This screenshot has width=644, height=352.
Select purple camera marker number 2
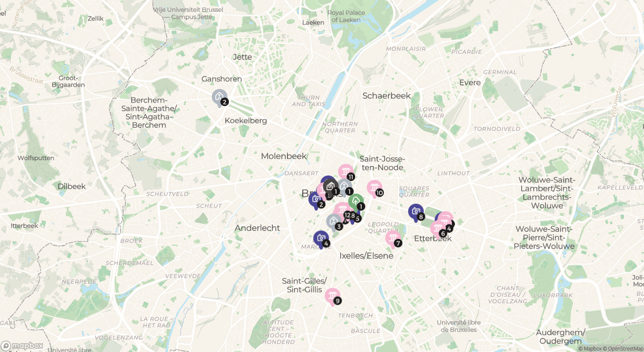pyautogui.click(x=316, y=200)
